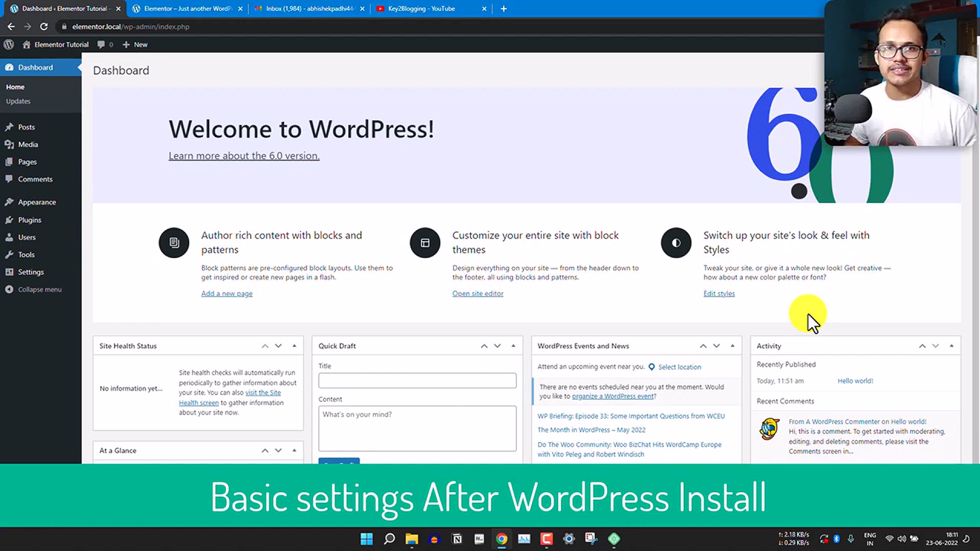The image size is (980, 551).
Task: Open the Media library menu
Action: [x=28, y=144]
